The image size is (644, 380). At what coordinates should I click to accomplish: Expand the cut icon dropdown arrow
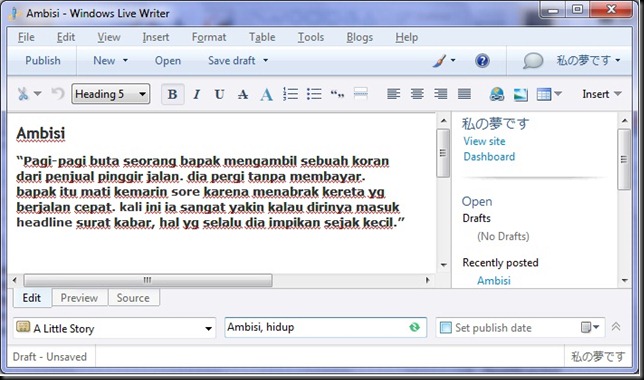pos(37,94)
